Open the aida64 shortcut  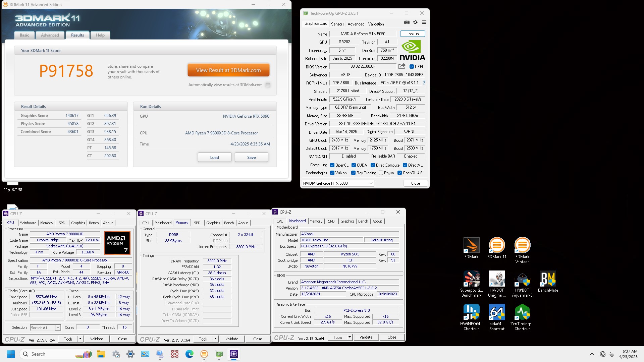pyautogui.click(x=497, y=318)
